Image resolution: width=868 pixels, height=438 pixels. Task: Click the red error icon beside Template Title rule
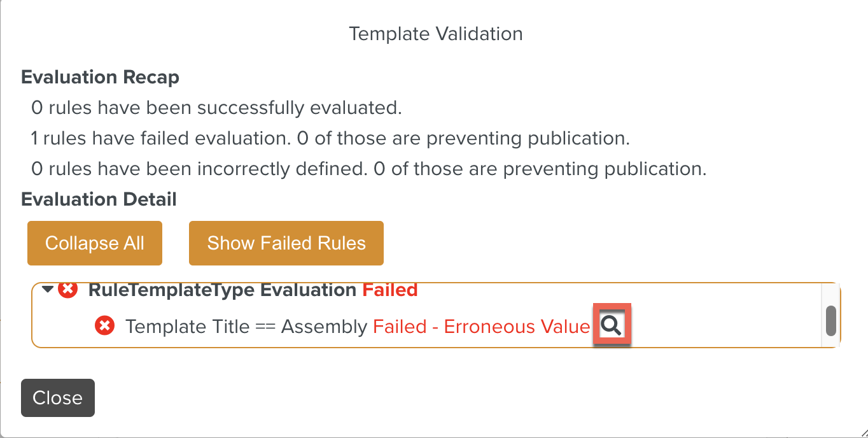point(104,326)
